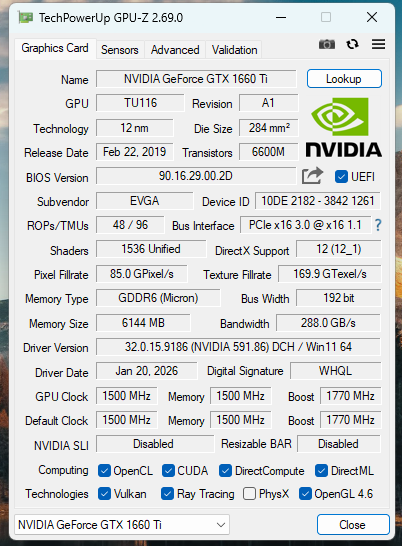Screen dimensions: 402x546
Task: Click the Die Size field 284 mm²
Action: (268, 128)
